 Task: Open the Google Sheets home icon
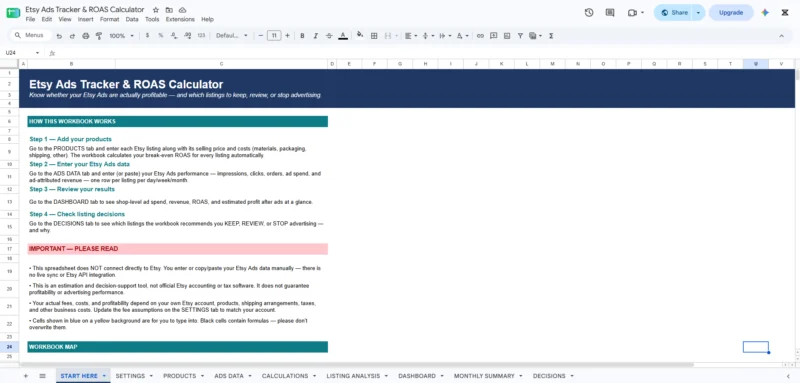(13, 13)
